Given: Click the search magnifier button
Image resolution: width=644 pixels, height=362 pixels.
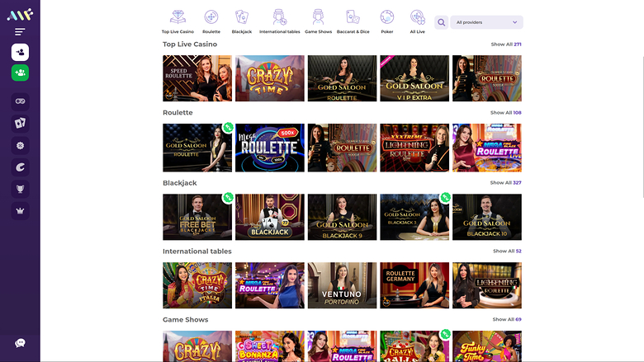Looking at the screenshot, I should [x=441, y=22].
